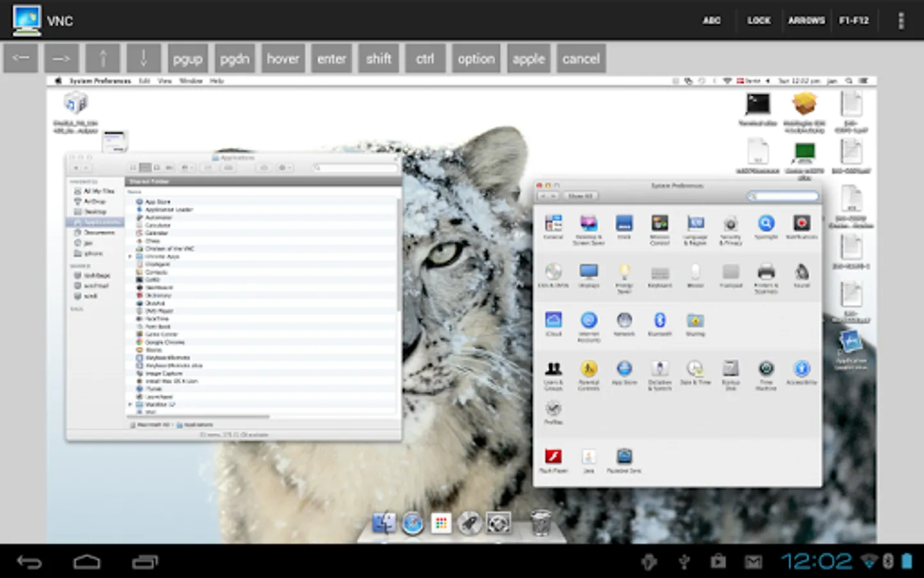Screen dimensions: 924x578
Task: Open General in System Preferences
Action: click(553, 228)
